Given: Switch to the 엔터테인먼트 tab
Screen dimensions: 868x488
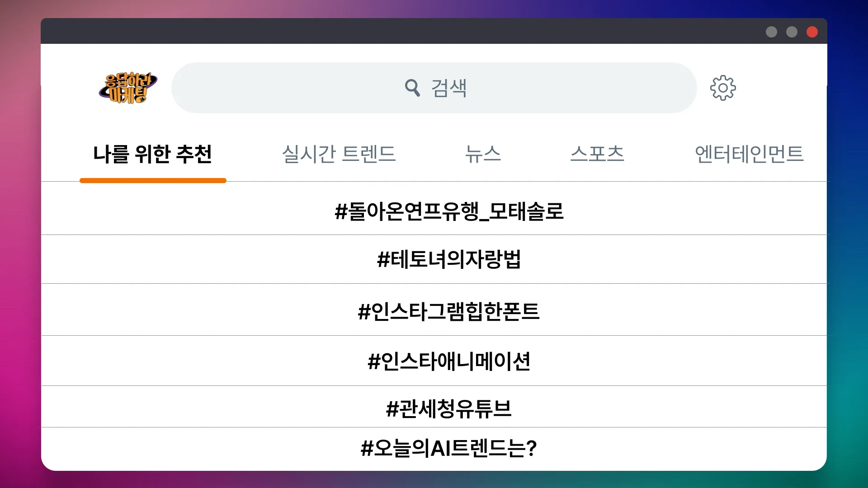Looking at the screenshot, I should pyautogui.click(x=750, y=154).
